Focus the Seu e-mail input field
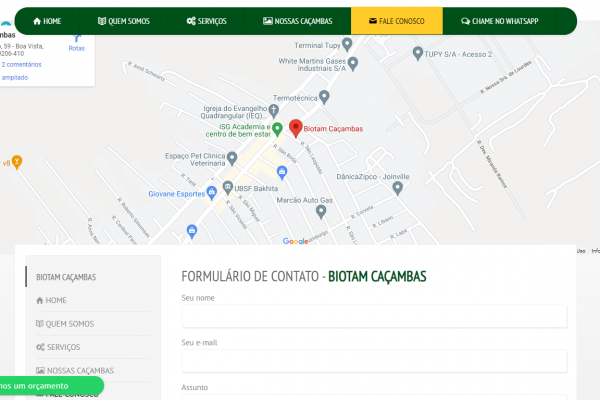The image size is (600, 400). (374, 361)
